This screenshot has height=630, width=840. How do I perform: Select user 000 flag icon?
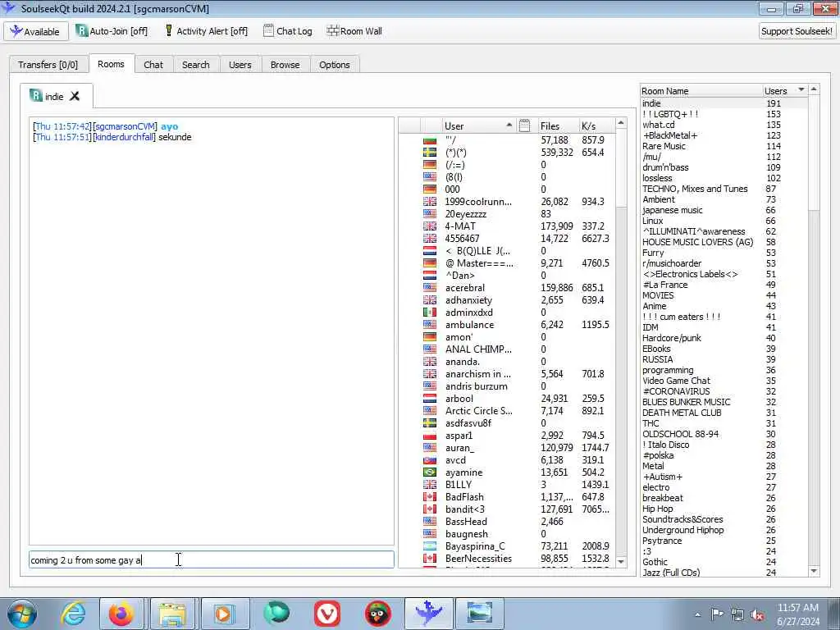point(430,189)
